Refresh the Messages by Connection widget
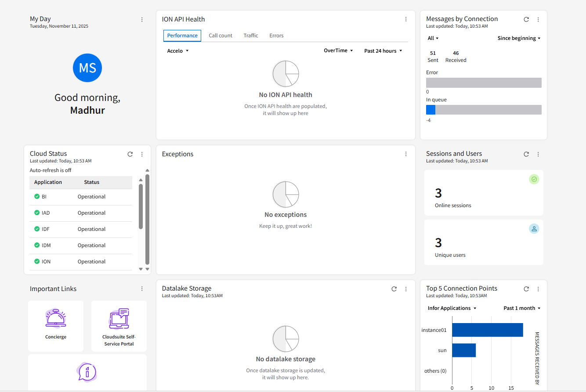586x392 pixels. pos(526,19)
